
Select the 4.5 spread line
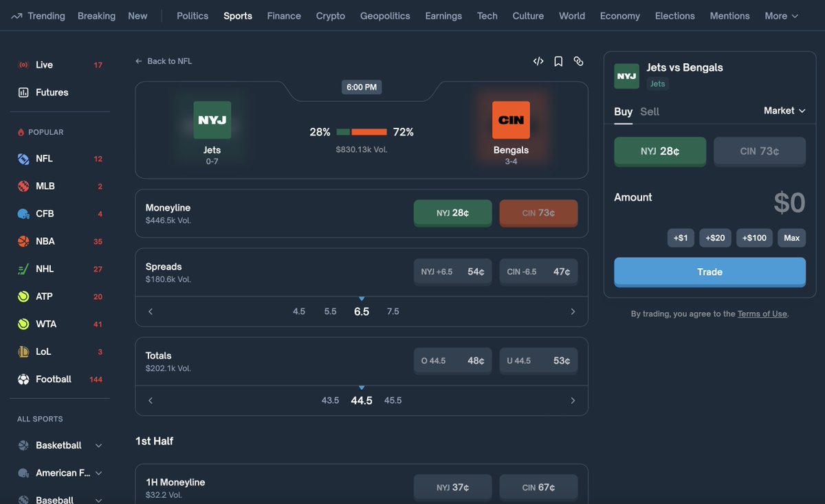pos(299,311)
